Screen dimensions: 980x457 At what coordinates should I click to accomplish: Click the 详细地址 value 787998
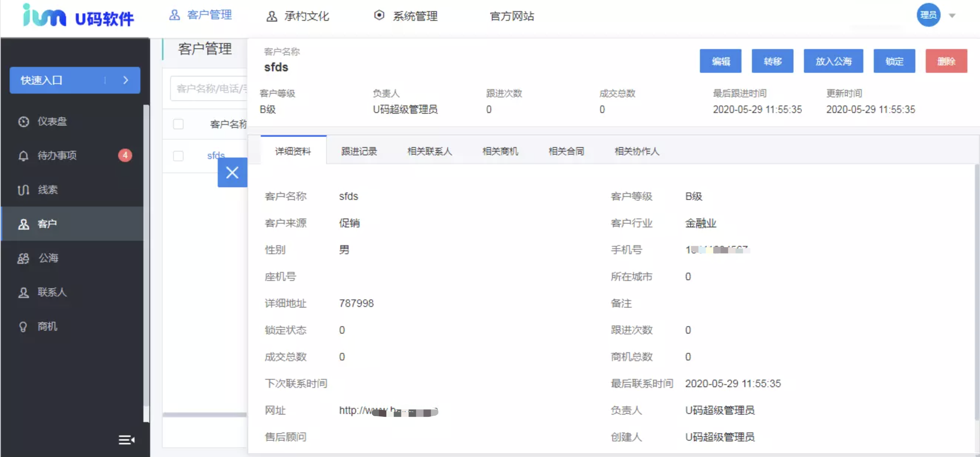(x=357, y=303)
